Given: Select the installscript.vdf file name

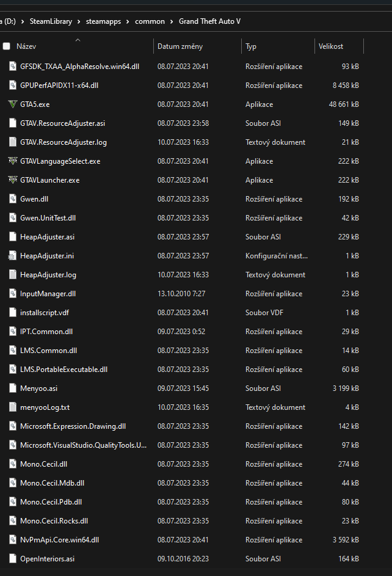Looking at the screenshot, I should click(45, 313).
